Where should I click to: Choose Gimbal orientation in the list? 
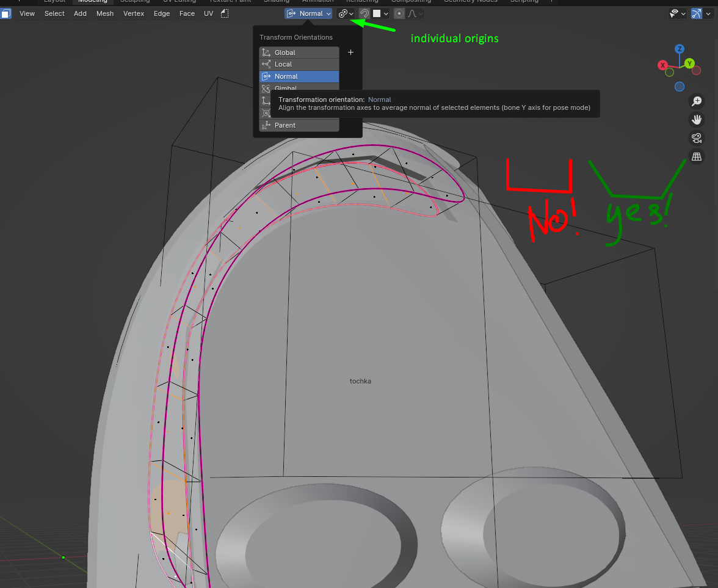tap(299, 87)
